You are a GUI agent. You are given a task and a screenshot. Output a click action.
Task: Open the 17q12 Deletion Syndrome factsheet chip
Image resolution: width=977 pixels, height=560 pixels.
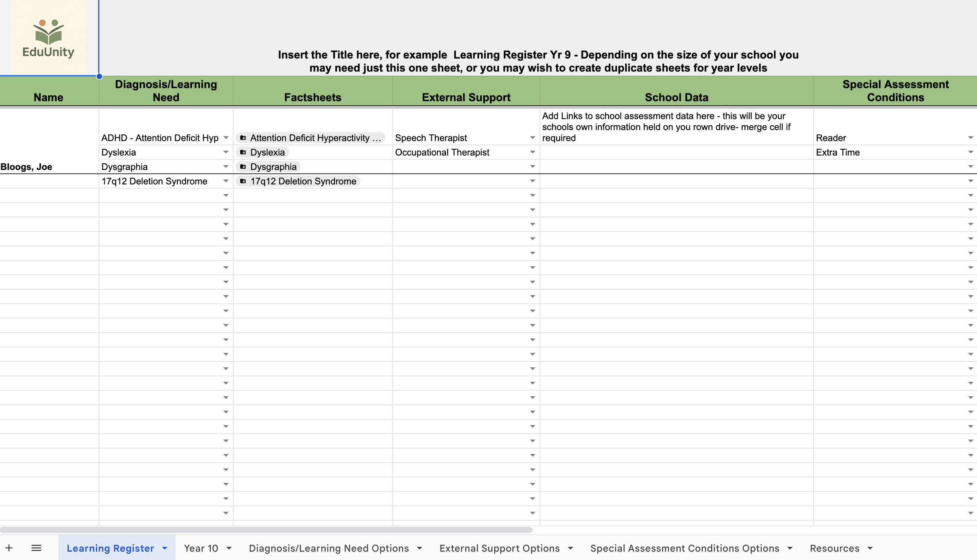298,181
